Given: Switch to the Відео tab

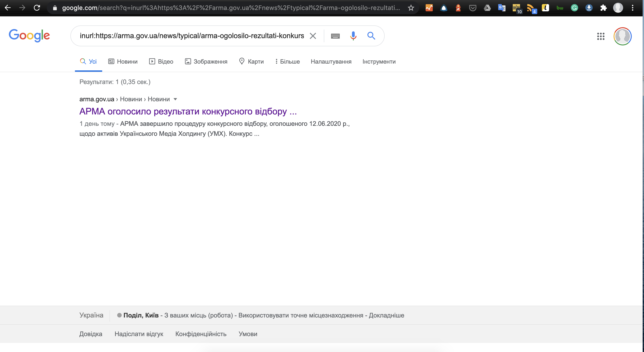Looking at the screenshot, I should (161, 62).
